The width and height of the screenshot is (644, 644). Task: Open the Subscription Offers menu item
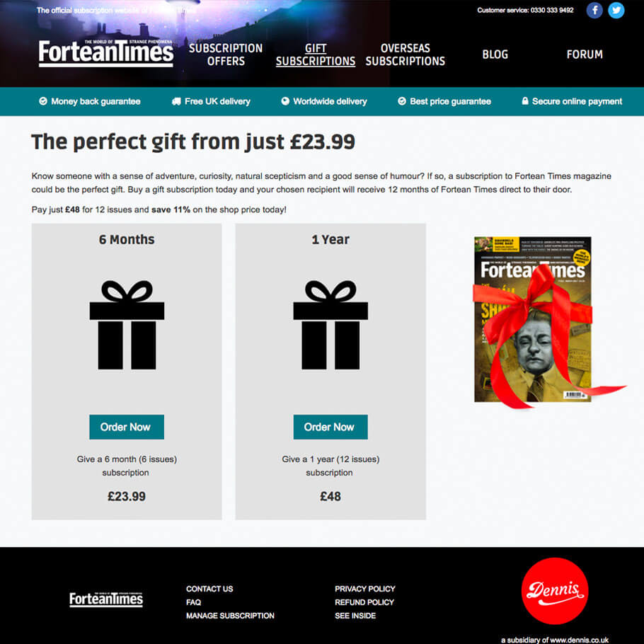[x=226, y=54]
